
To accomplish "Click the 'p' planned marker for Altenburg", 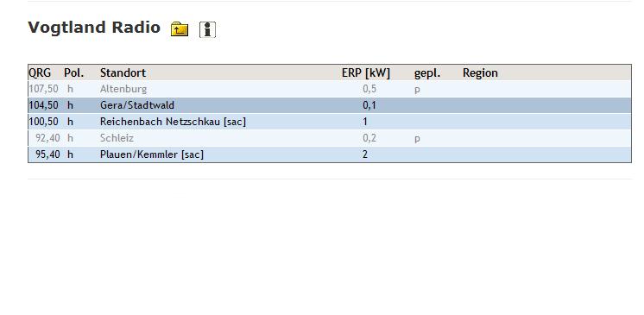I will (417, 90).
